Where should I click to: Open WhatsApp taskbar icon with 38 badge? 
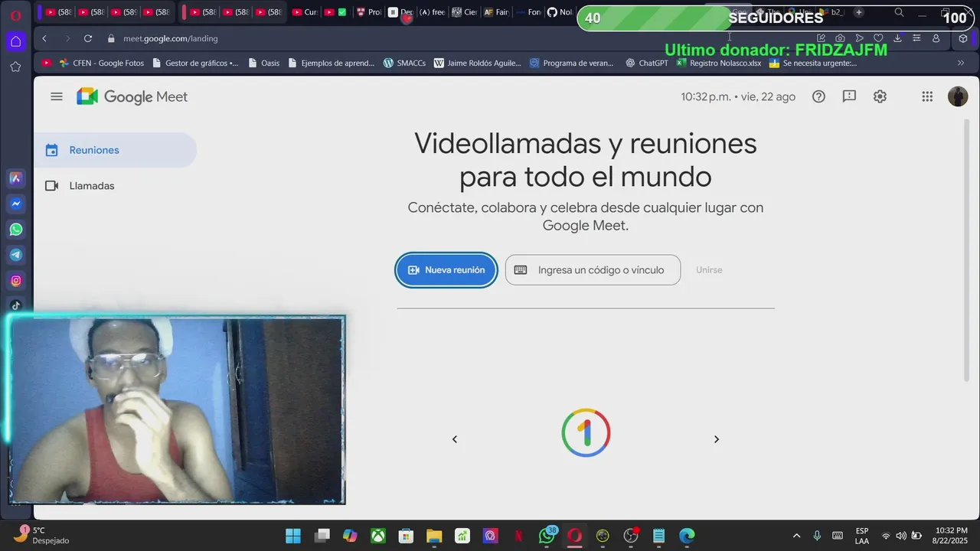click(547, 536)
